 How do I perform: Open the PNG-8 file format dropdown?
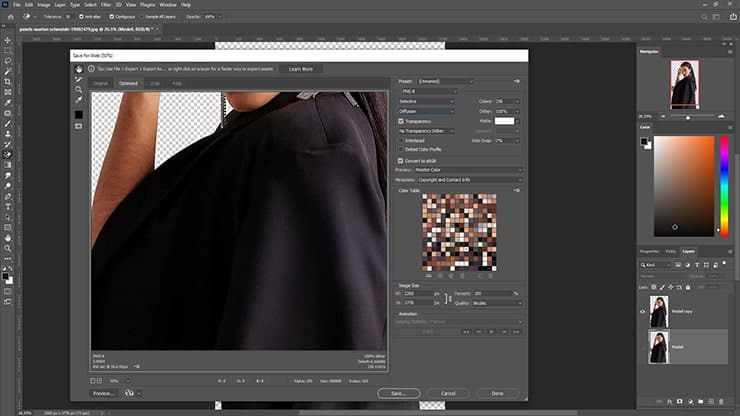pyautogui.click(x=426, y=91)
